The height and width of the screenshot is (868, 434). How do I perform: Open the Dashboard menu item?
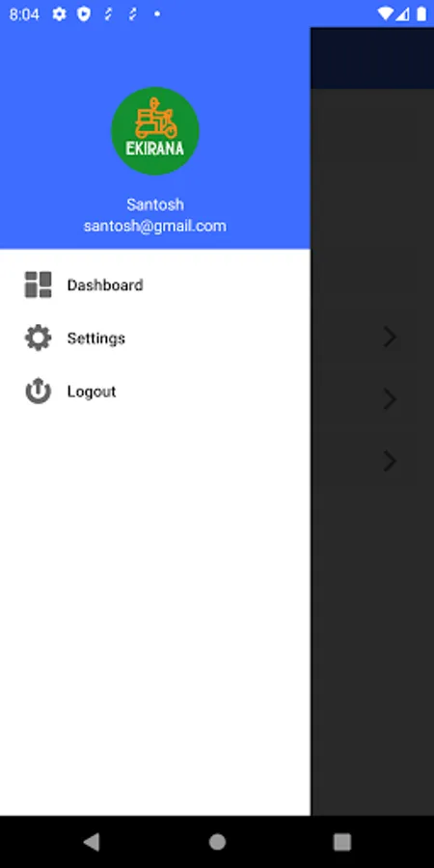click(155, 285)
